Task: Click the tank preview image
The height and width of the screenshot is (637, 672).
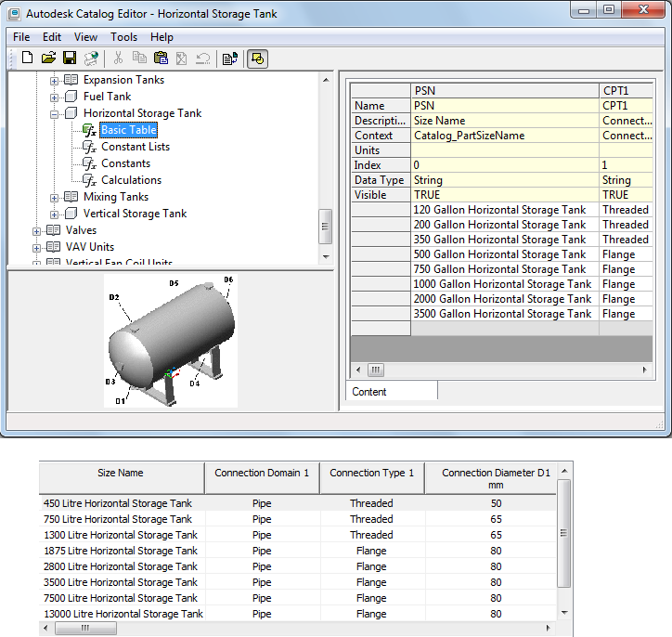Action: point(171,341)
